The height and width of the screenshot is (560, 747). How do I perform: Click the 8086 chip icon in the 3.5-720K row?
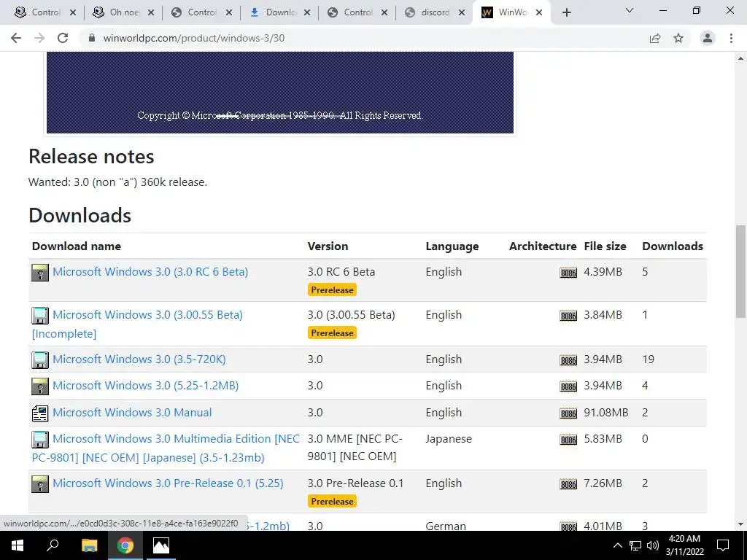point(568,360)
